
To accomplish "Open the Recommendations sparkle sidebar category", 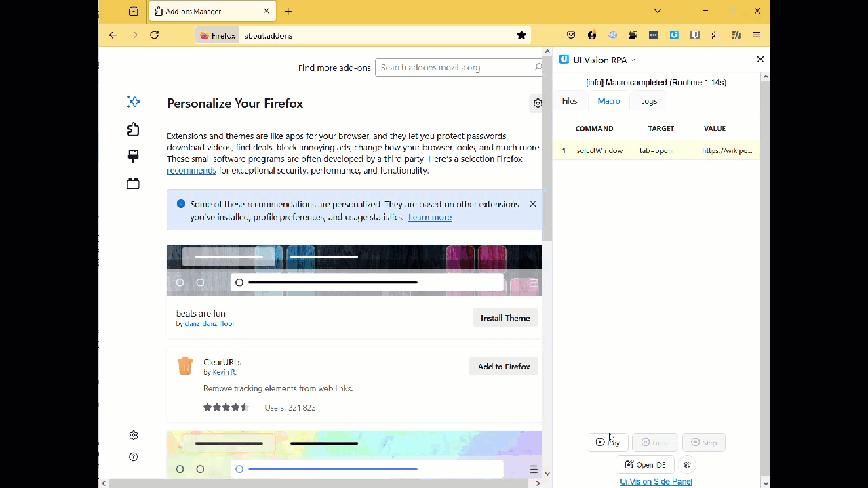I will (x=134, y=102).
